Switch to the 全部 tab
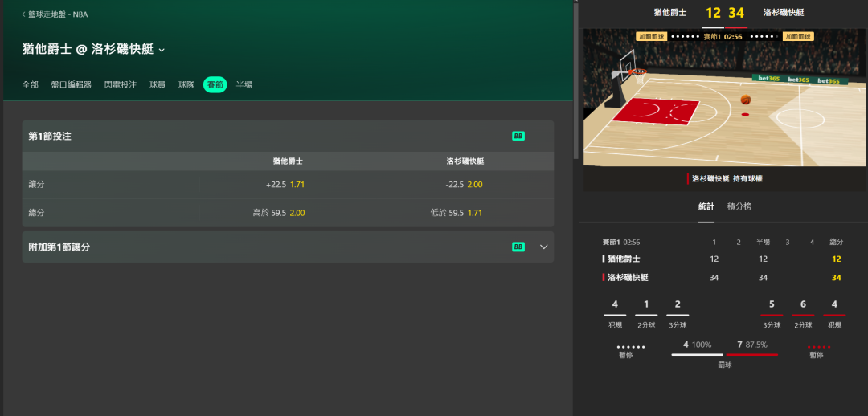868x416 pixels. 31,84
